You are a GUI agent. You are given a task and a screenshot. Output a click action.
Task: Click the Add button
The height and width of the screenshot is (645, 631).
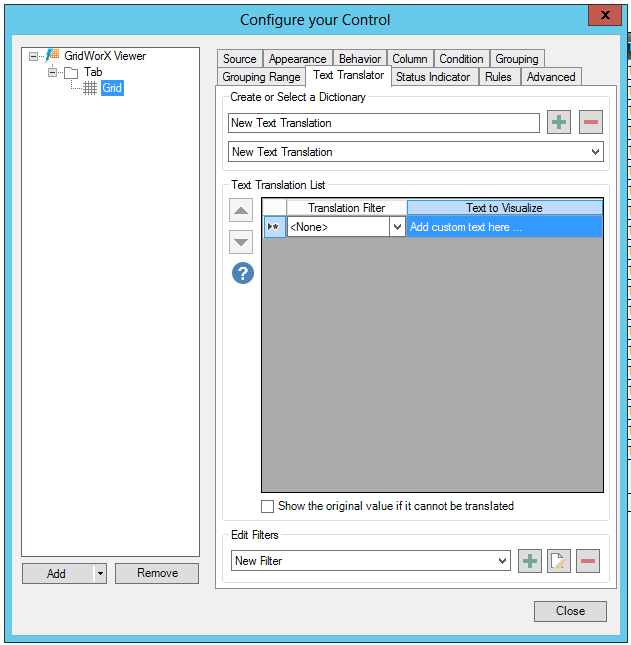57,573
